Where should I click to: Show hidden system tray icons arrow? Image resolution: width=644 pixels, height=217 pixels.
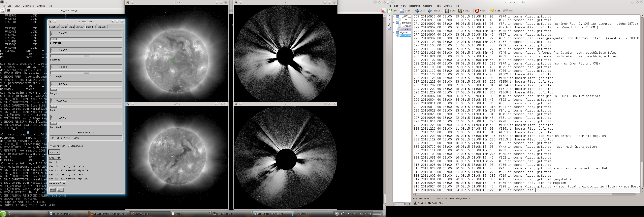coord(349,214)
